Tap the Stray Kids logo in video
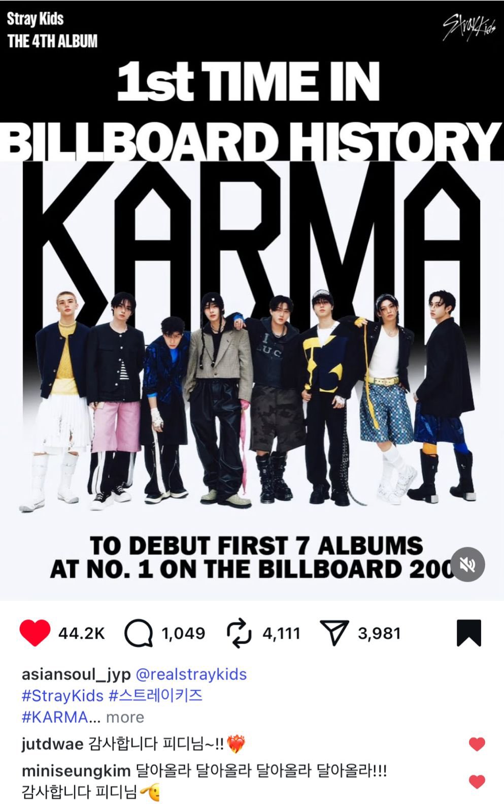Viewport: 504px width, 812px height. 469,27
